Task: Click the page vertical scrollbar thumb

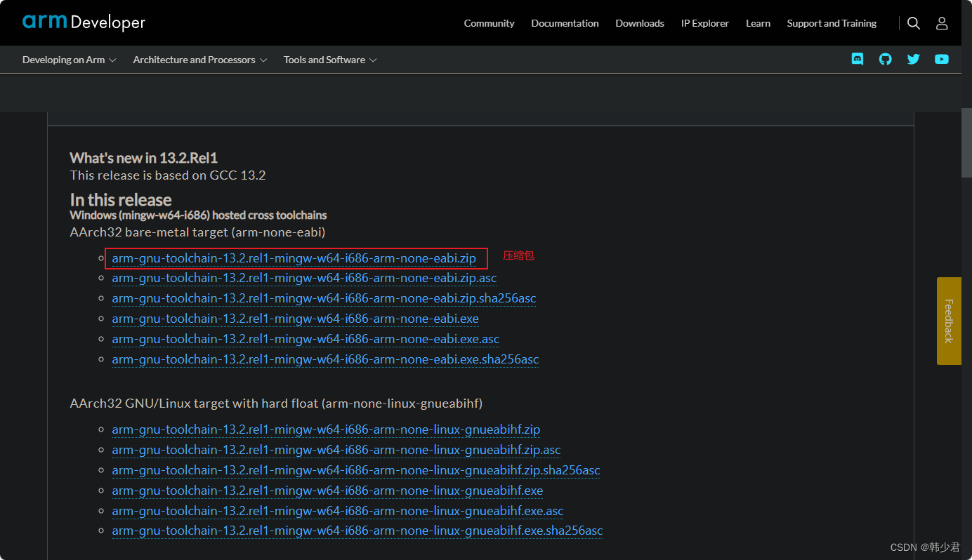Action: coord(966,144)
